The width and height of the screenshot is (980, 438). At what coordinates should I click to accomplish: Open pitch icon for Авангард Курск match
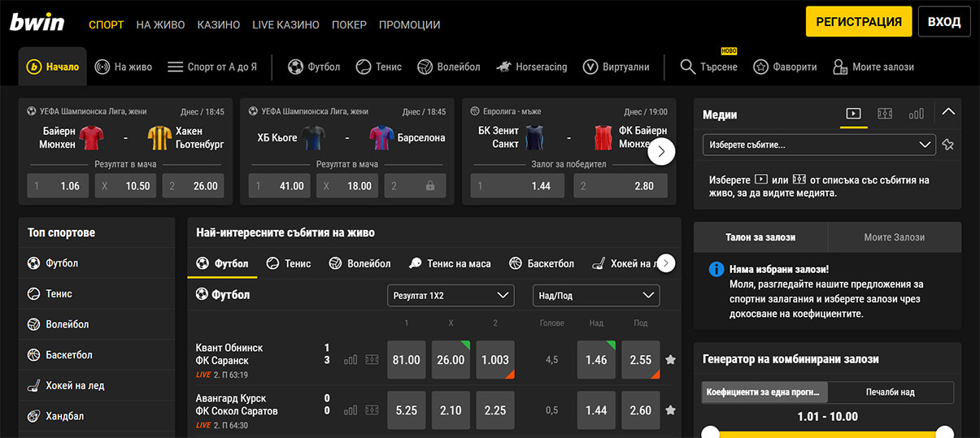[372, 410]
